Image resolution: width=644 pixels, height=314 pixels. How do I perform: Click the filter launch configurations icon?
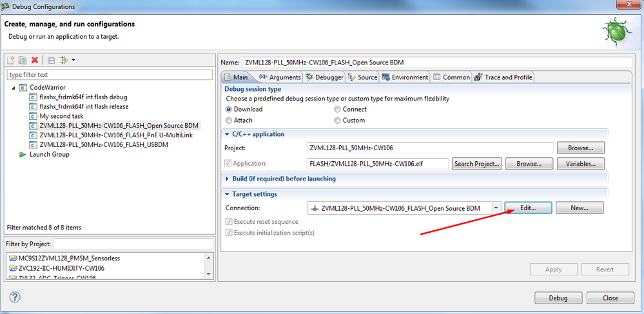pos(64,60)
